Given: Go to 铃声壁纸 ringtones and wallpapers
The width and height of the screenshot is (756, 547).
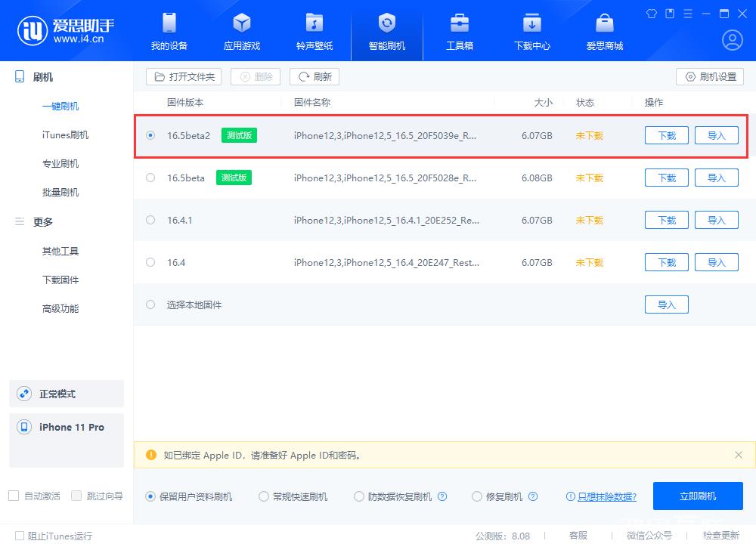Looking at the screenshot, I should [314, 30].
